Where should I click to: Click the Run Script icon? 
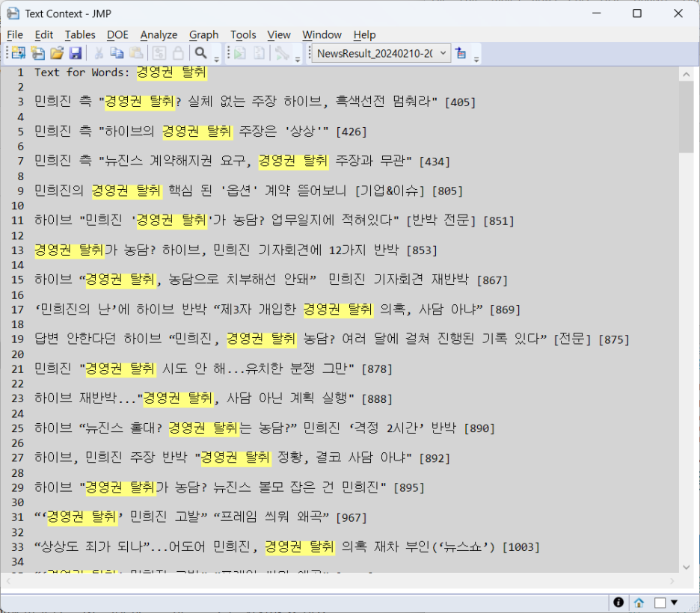pyautogui.click(x=240, y=53)
